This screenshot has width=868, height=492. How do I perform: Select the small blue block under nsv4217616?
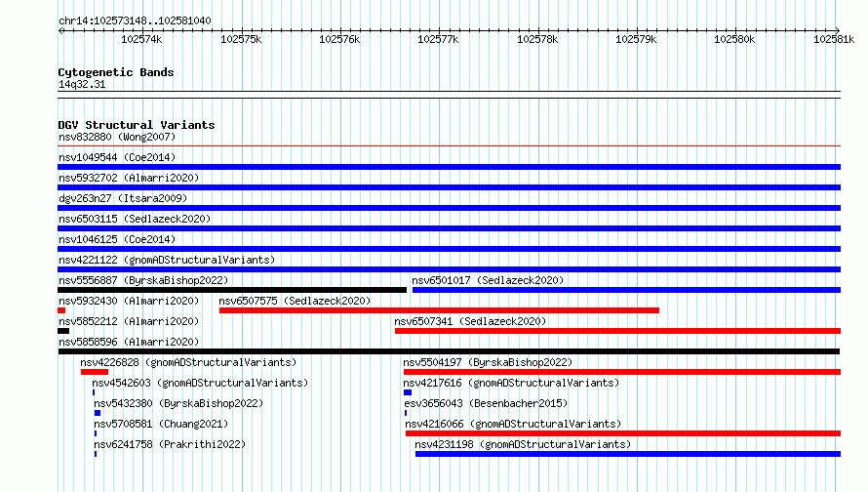click(408, 392)
